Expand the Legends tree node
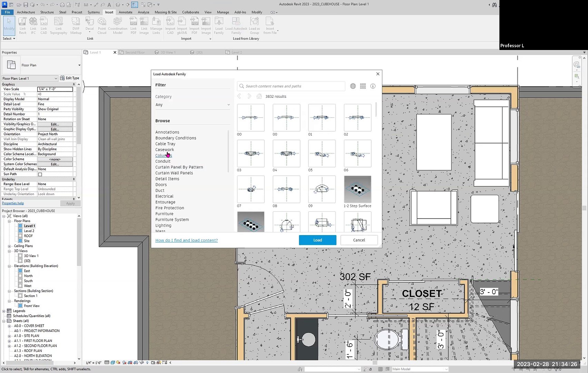Viewport: 588px width, 373px height. [x=4, y=311]
